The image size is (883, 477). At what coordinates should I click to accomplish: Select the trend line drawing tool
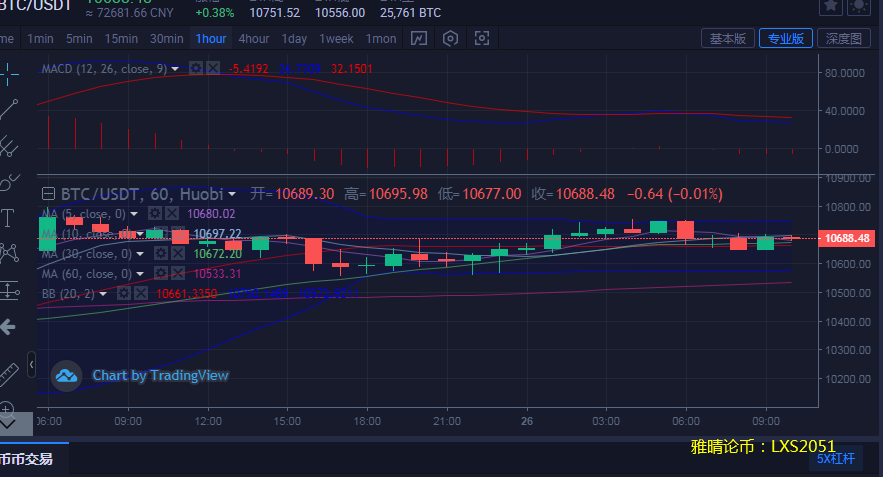point(10,109)
